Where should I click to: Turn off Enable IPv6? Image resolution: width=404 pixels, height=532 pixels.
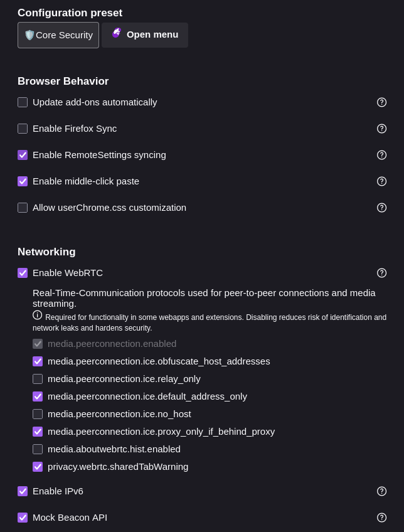[23, 491]
